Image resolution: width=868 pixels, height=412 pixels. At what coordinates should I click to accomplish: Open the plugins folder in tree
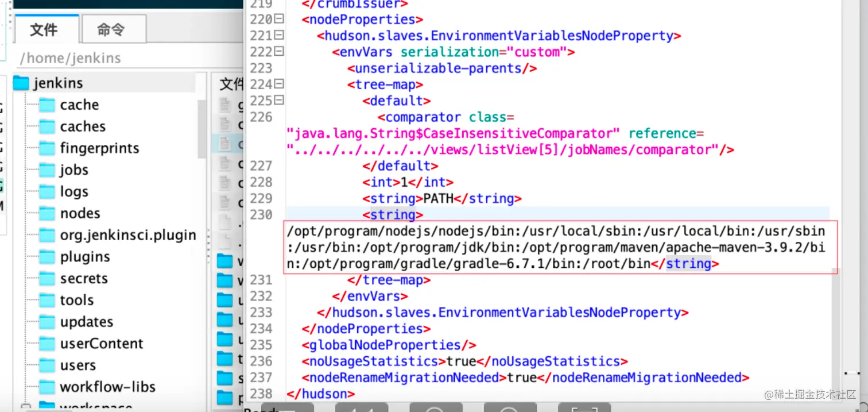[85, 257]
